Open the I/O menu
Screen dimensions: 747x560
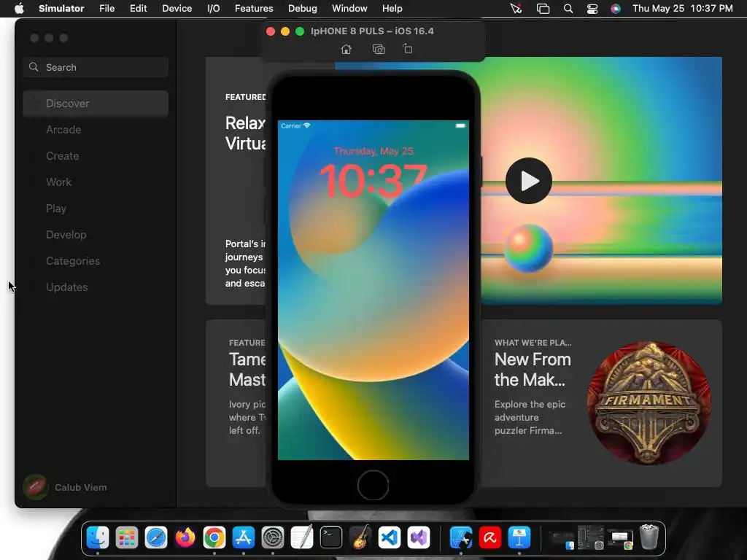(214, 8)
